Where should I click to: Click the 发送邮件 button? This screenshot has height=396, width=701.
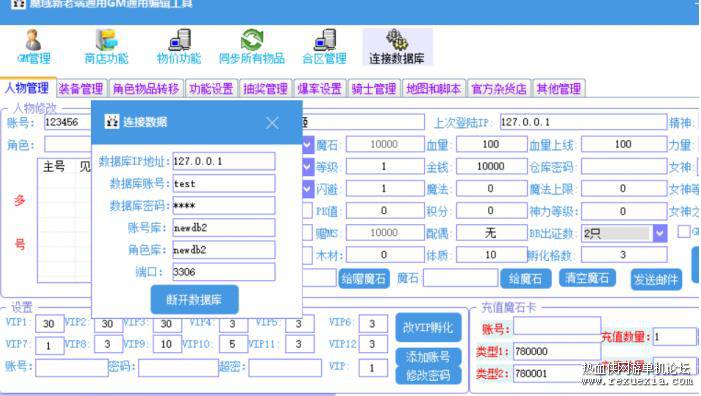coord(656,280)
